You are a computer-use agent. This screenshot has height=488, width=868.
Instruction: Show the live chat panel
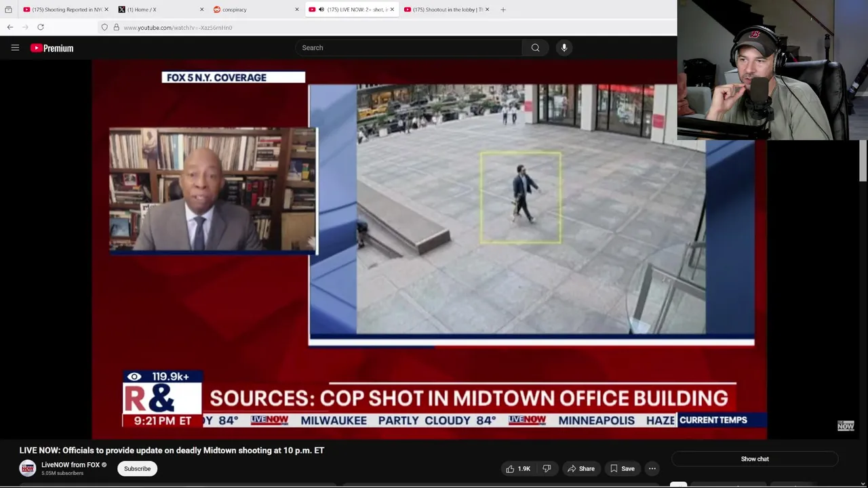click(x=755, y=459)
